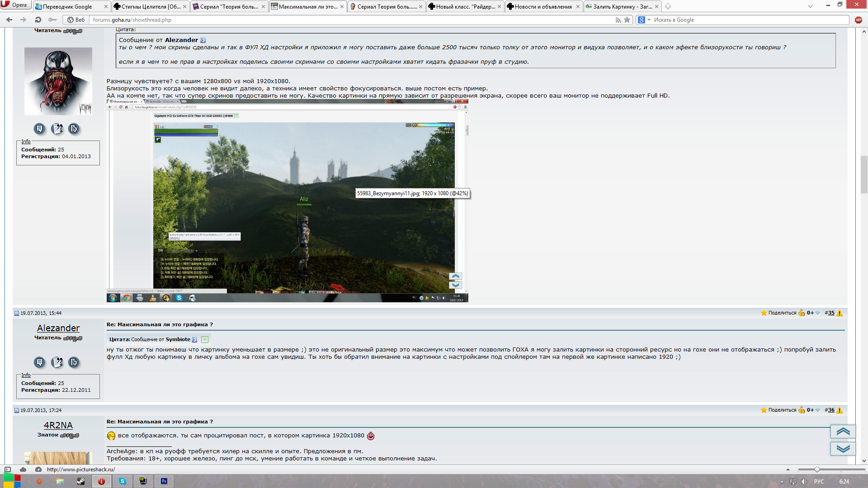Click the RSS feed icon in address bar
The image size is (868, 488).
click(x=618, y=20)
